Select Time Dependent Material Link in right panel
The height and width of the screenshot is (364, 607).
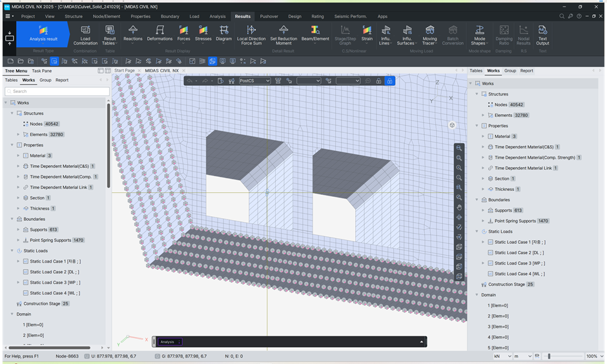point(523,168)
